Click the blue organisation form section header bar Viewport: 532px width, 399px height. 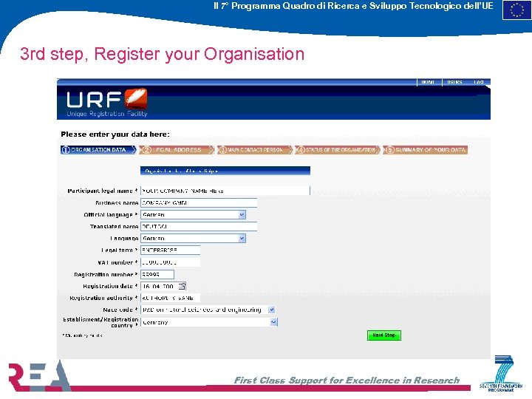[x=225, y=171]
